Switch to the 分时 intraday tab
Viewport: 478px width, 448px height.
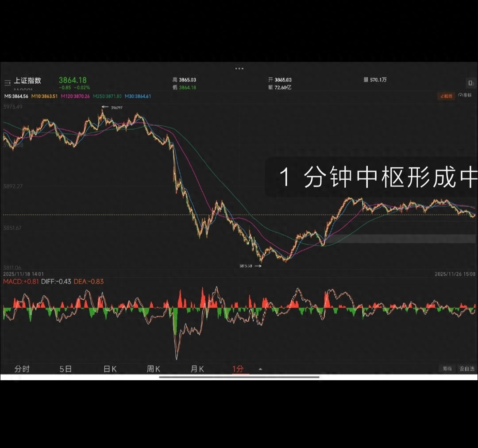pyautogui.click(x=23, y=368)
